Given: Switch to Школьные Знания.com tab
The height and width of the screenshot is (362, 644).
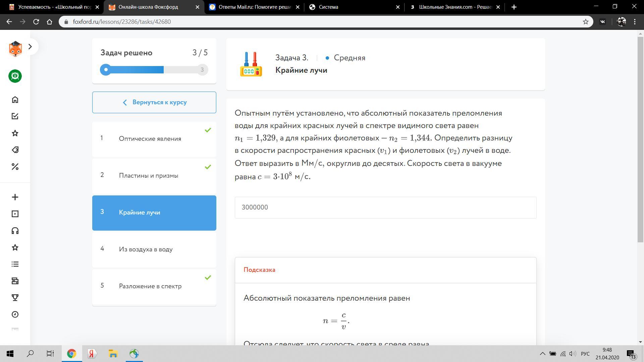Looking at the screenshot, I should point(454,7).
